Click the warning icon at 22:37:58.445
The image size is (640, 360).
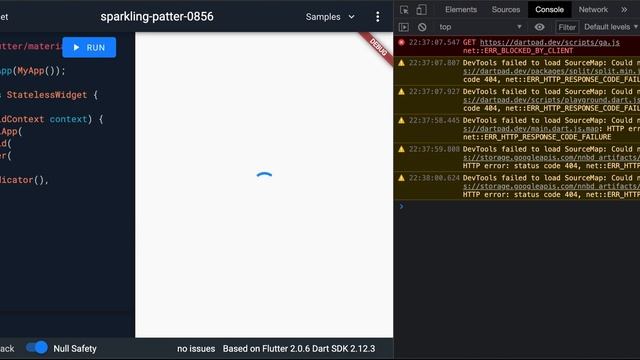[x=402, y=120]
